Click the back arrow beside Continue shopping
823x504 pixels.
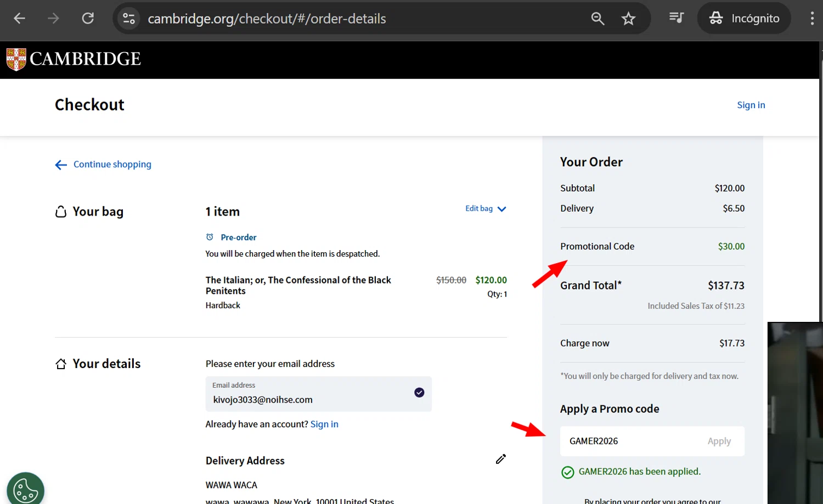point(61,165)
